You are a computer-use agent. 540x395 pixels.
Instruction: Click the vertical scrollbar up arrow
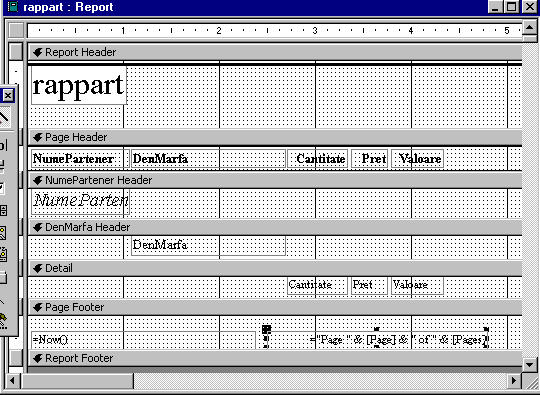[x=530, y=27]
